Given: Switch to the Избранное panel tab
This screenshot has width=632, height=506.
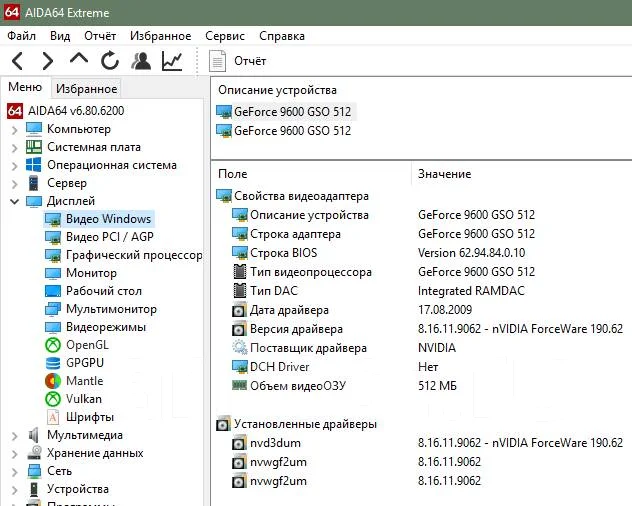Looking at the screenshot, I should [86, 89].
